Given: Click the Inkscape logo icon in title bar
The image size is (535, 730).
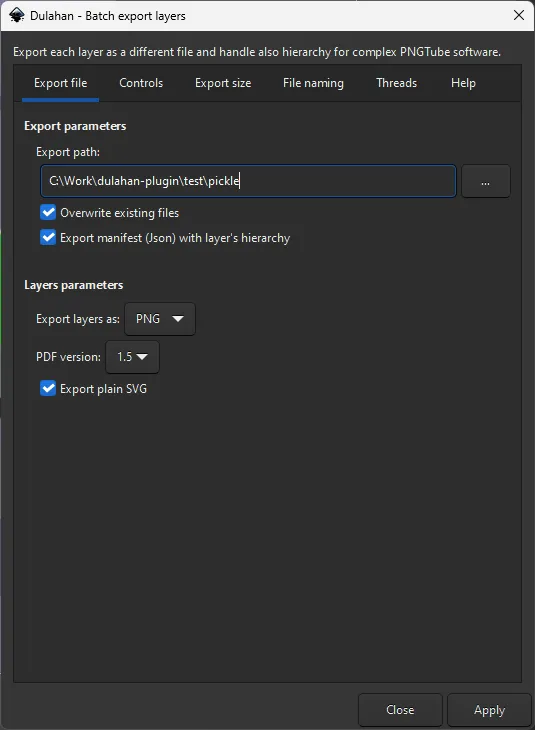Looking at the screenshot, I should [x=17, y=15].
